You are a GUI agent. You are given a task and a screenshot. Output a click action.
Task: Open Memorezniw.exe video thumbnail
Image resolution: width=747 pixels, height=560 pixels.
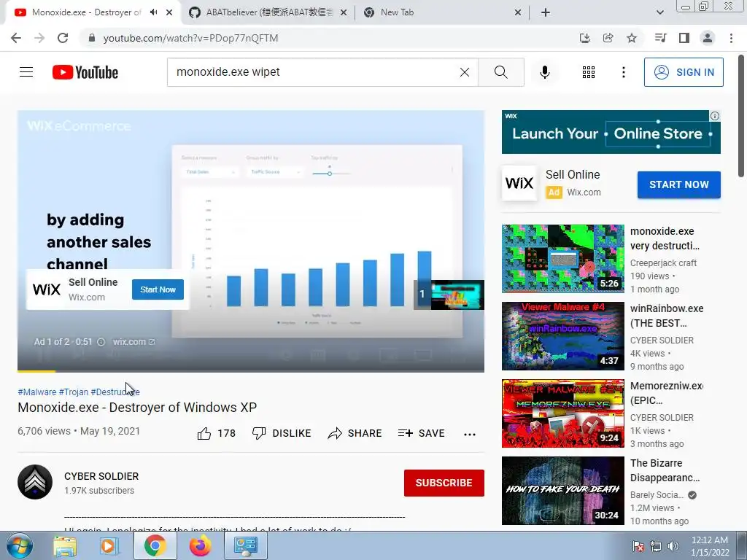point(562,413)
